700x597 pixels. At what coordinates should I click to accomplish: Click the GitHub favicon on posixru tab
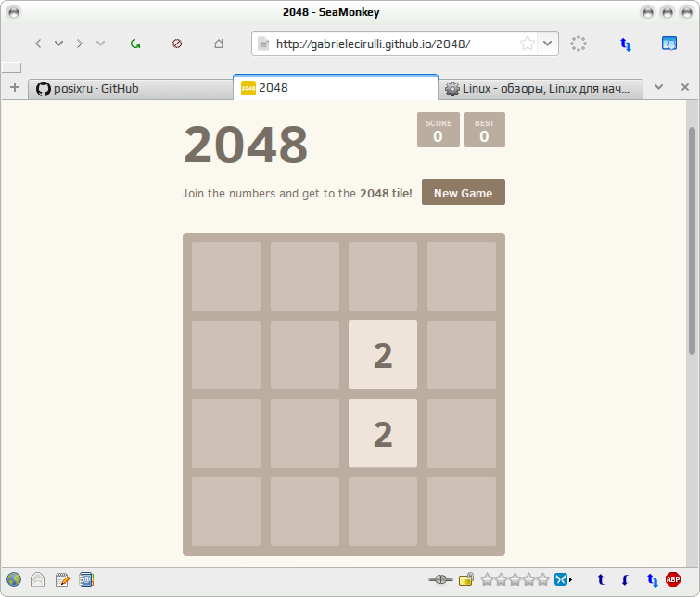click(44, 89)
